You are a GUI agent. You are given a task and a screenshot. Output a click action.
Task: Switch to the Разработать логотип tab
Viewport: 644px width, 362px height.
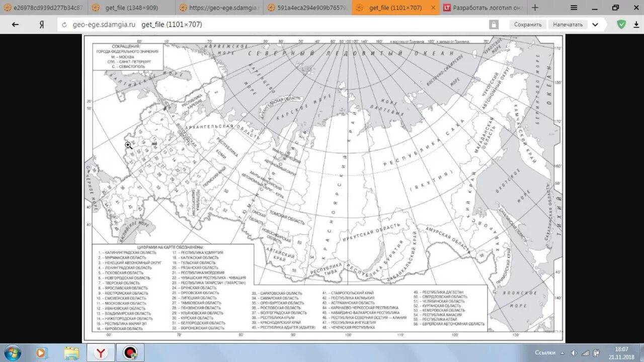(483, 8)
